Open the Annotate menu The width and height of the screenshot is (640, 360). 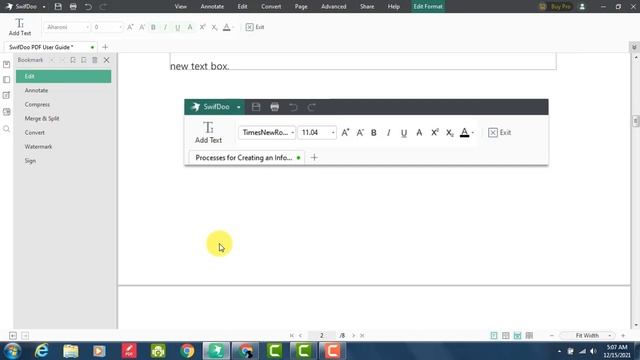click(212, 7)
